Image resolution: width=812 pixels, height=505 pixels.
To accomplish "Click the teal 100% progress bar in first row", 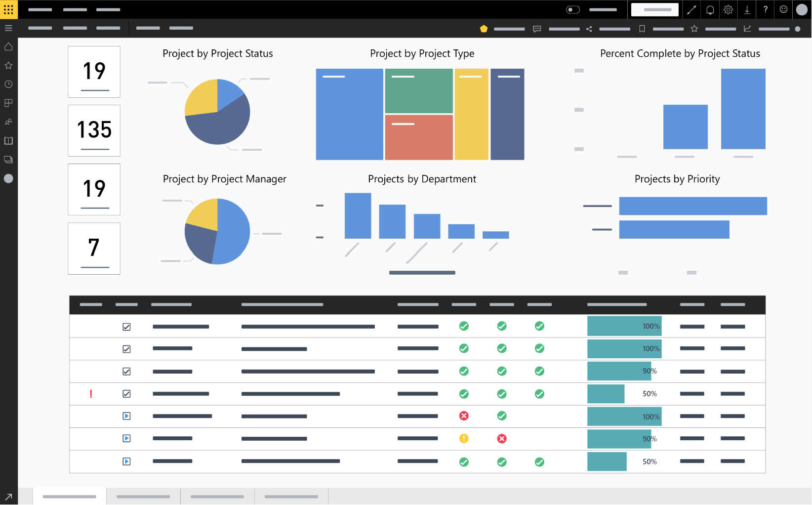I will point(624,326).
